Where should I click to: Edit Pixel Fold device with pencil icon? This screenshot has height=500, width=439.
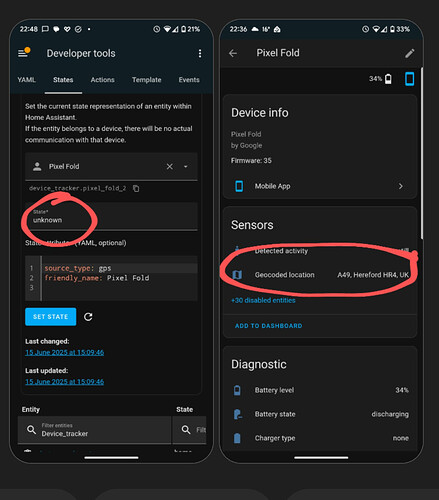[x=410, y=53]
